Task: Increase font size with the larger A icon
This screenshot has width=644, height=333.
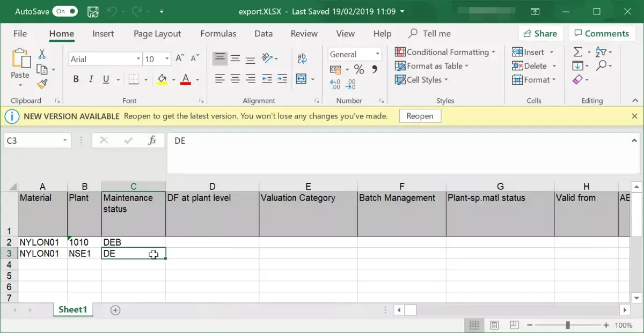Action: tap(180, 58)
